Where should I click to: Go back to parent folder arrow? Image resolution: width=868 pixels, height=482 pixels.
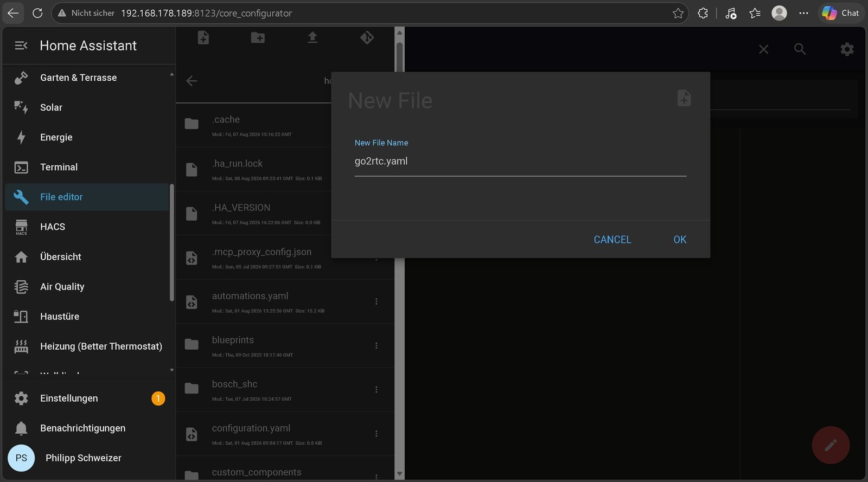(x=192, y=81)
